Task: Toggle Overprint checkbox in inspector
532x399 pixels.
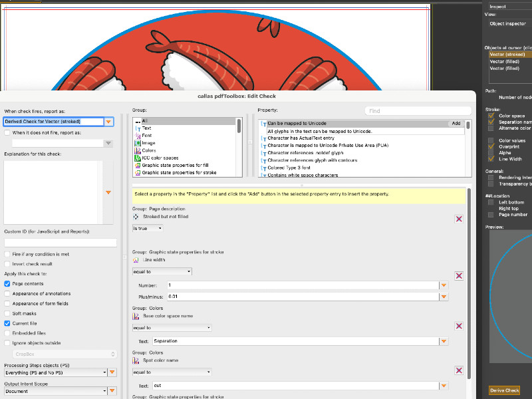Action: click(x=491, y=146)
